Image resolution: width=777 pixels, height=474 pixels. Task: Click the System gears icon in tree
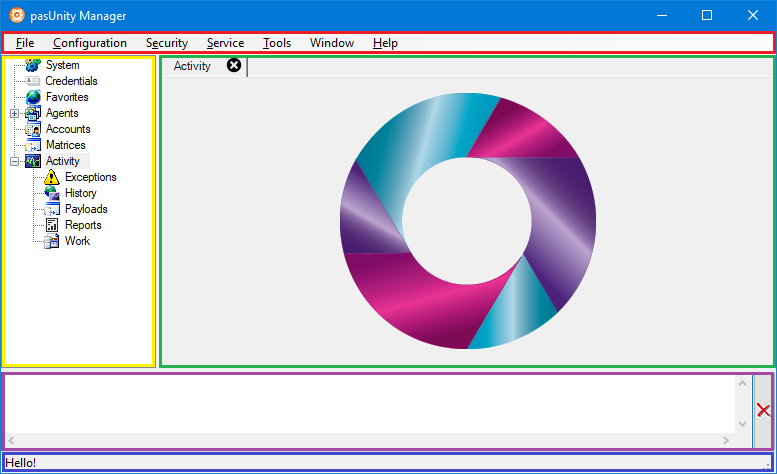pyautogui.click(x=33, y=65)
